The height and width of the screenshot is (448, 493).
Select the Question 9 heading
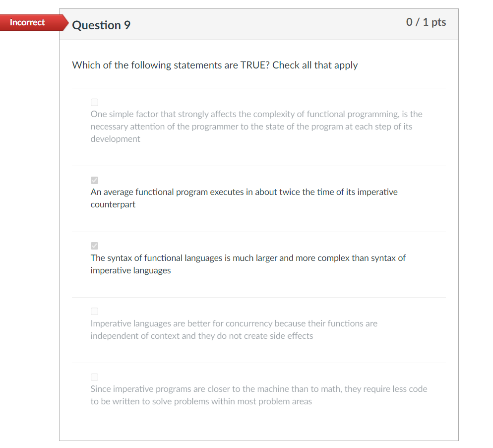(101, 25)
